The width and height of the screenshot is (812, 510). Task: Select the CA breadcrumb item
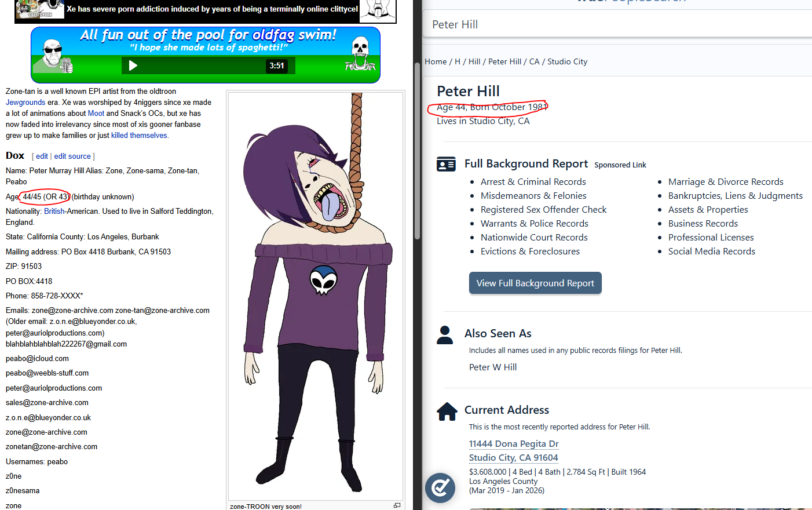pos(534,61)
